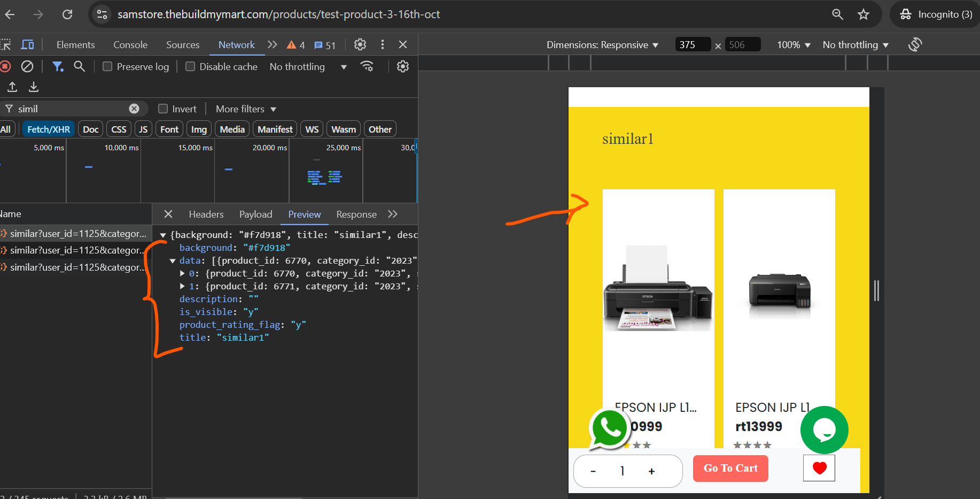Go back using the browser back arrow
980x499 pixels.
10,14
